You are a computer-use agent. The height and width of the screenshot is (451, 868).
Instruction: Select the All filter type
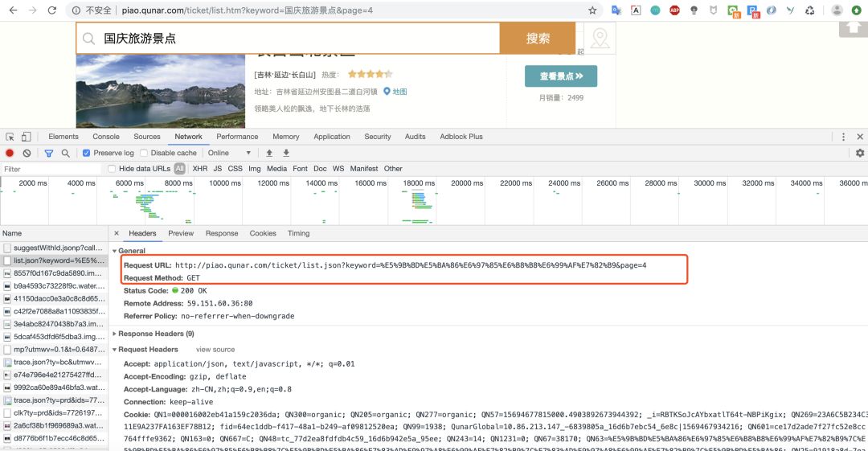(x=179, y=169)
